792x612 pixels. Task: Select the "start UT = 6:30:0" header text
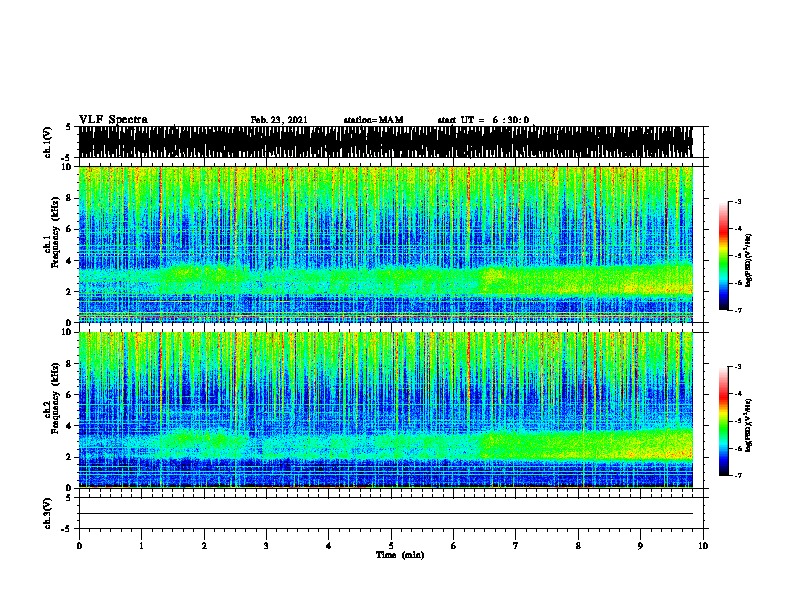pos(483,120)
